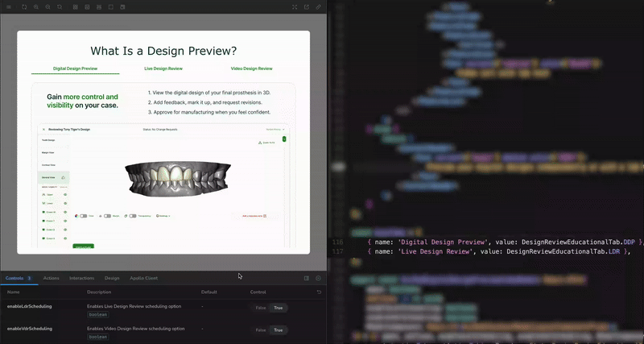
Task: Open the Video Design Review tab
Action: [x=251, y=68]
